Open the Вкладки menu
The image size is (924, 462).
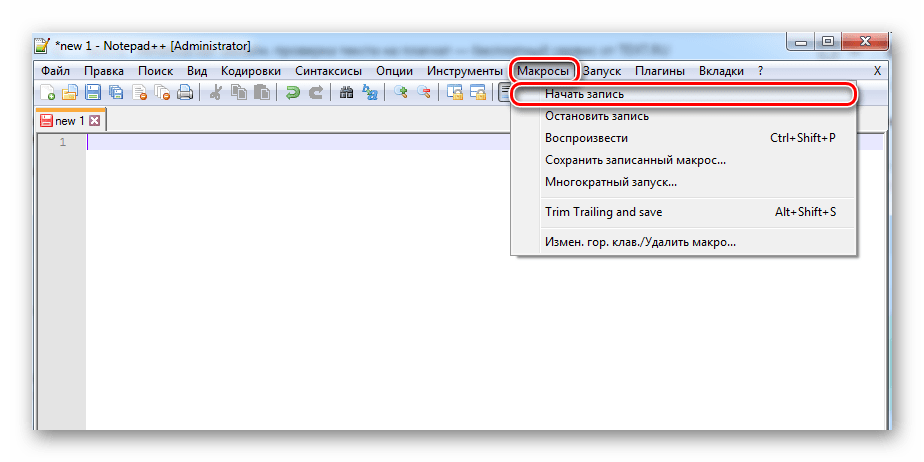point(721,71)
